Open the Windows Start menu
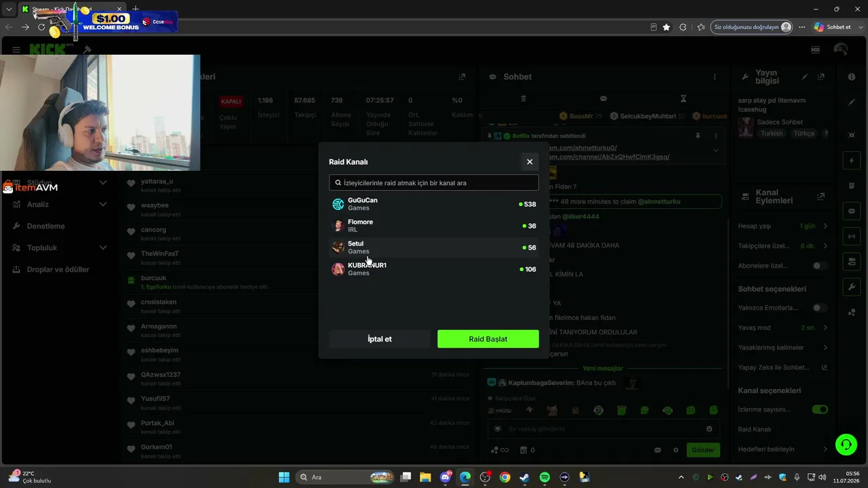The width and height of the screenshot is (868, 488). click(284, 477)
